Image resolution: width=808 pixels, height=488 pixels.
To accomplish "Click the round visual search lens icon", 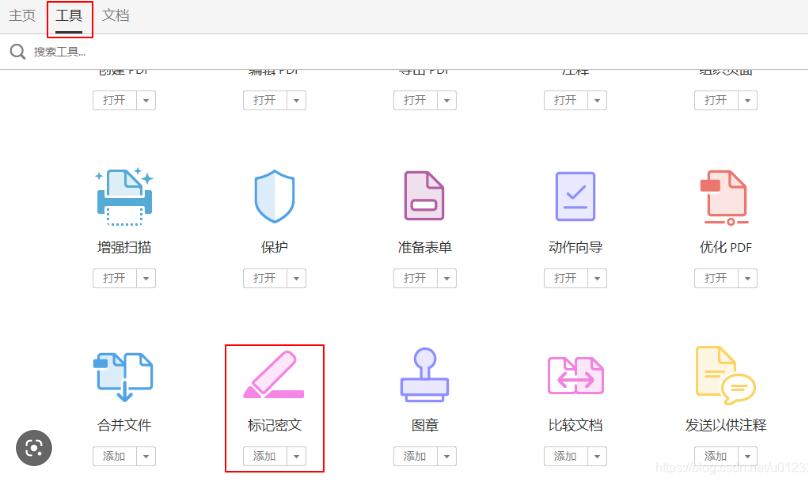I will click(34, 448).
